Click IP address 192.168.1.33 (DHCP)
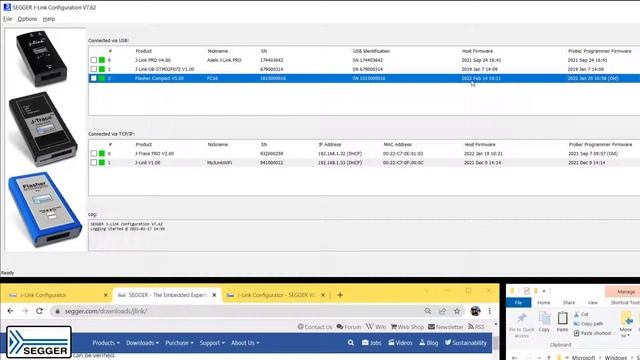This screenshot has height=360, width=640. pos(340,162)
